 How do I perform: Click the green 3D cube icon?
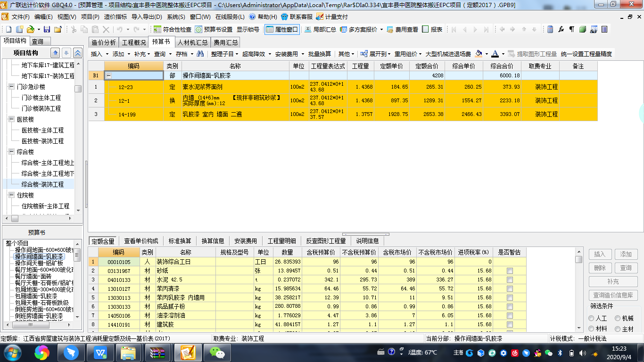click(x=583, y=29)
